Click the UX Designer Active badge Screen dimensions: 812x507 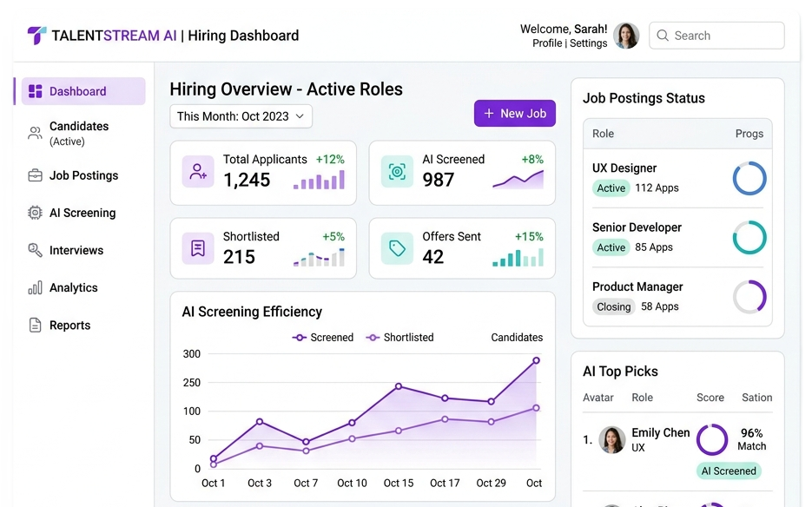coord(611,188)
